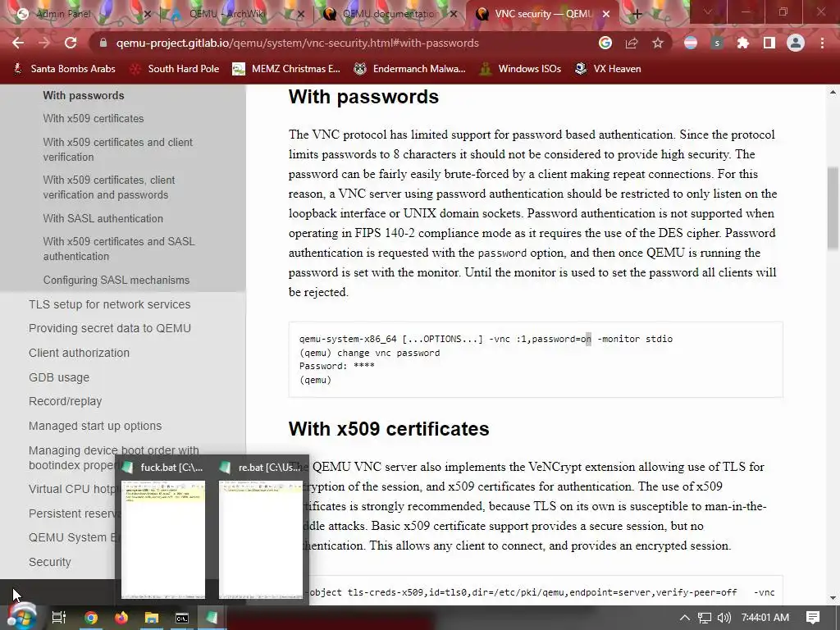Switch to the Admin Panel tab
Viewport: 840px width, 630px height.
(x=80, y=14)
